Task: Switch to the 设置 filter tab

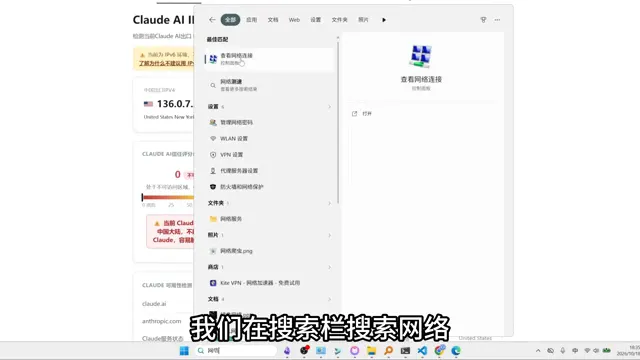Action: (x=316, y=20)
